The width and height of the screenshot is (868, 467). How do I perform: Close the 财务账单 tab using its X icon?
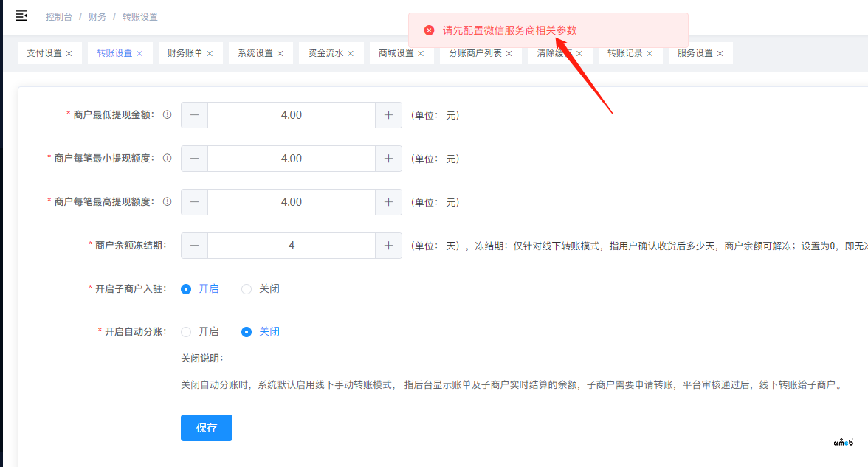210,54
